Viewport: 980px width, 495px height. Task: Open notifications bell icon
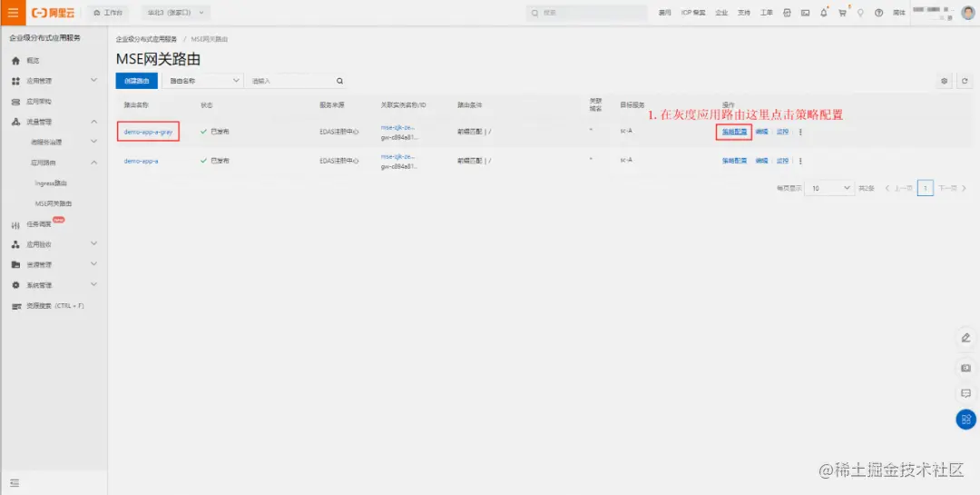824,13
